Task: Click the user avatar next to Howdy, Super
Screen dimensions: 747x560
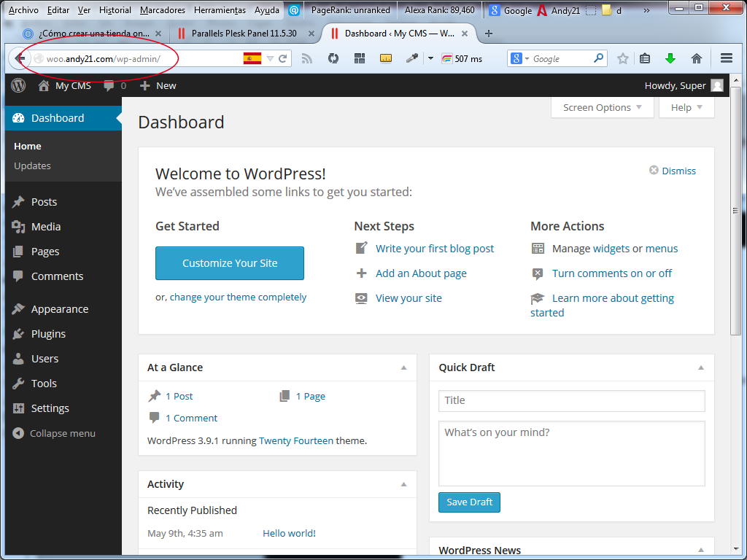Action: click(717, 86)
